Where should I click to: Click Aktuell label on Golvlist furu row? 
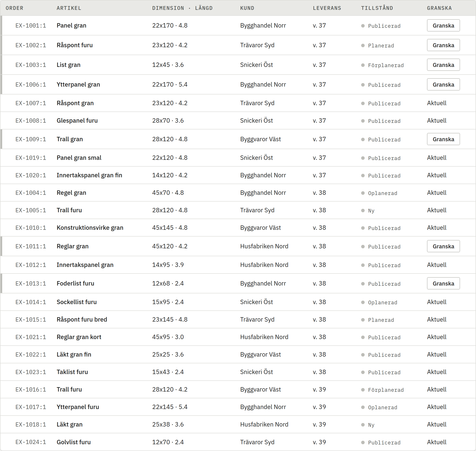(x=437, y=442)
